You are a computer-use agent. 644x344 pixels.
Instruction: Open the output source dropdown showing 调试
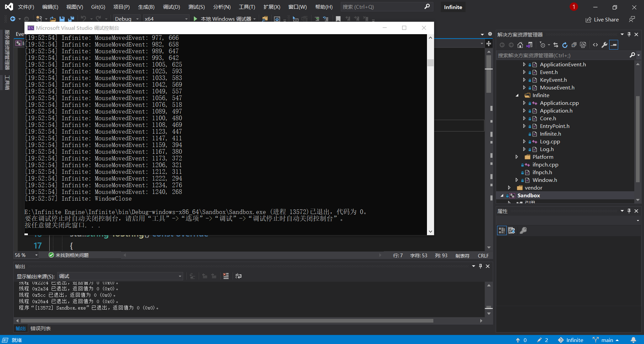click(120, 276)
